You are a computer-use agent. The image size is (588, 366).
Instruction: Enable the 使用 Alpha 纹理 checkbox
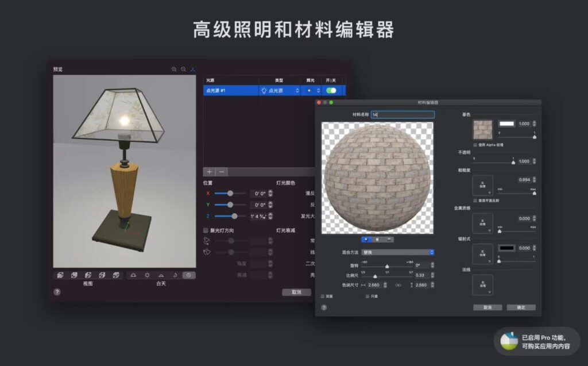point(475,145)
